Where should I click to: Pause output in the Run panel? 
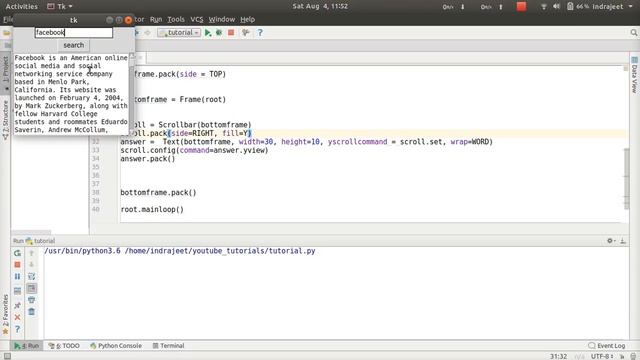point(17,277)
